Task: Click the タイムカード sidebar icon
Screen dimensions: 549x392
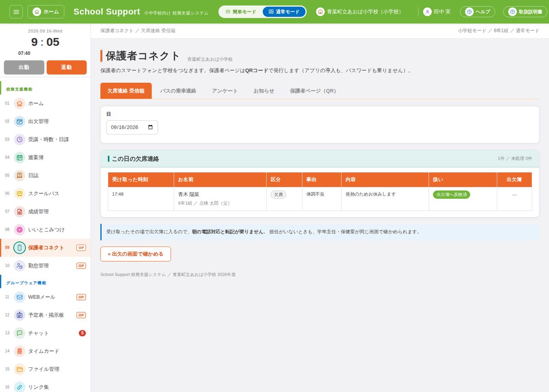Action: point(19,351)
